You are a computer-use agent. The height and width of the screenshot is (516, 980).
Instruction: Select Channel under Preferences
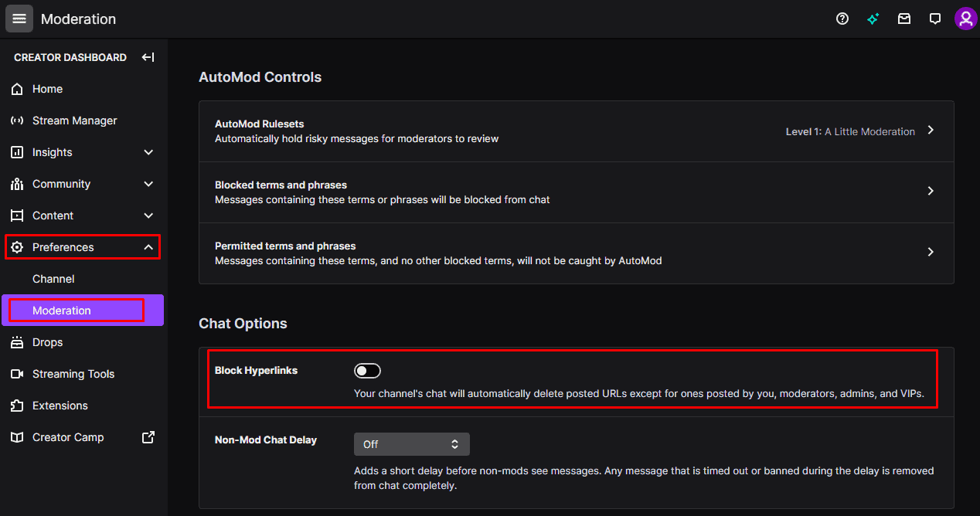click(53, 279)
